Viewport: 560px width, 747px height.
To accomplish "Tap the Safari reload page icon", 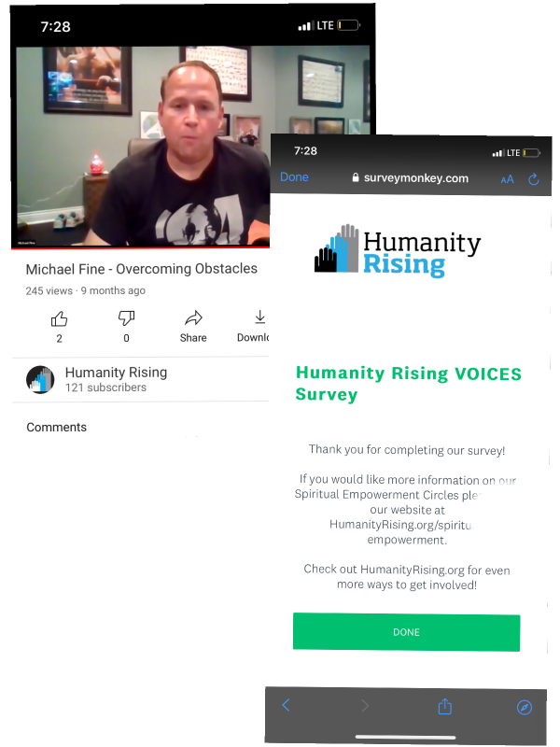I will 534,179.
